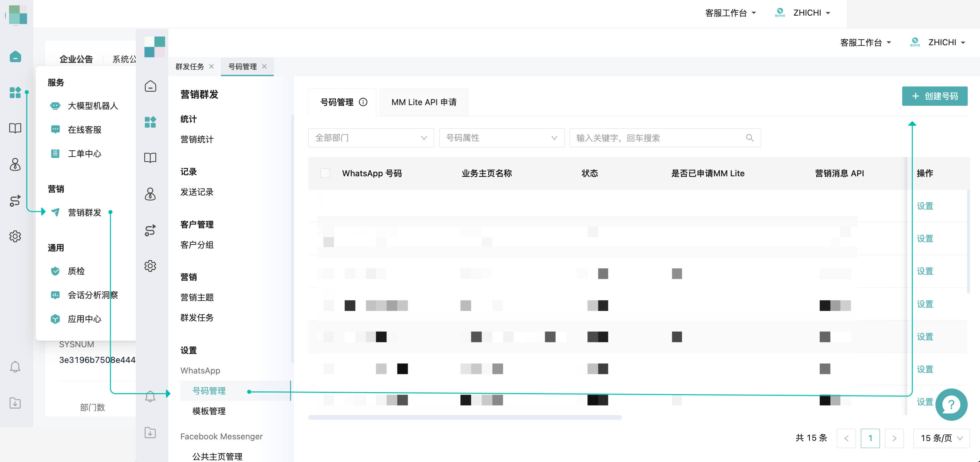Expand the 全部部门 dropdown

371,138
